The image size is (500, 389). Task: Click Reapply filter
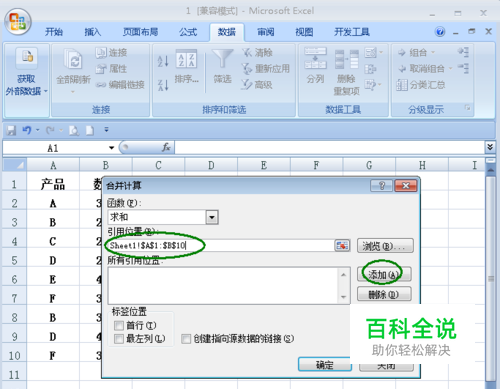(x=266, y=69)
